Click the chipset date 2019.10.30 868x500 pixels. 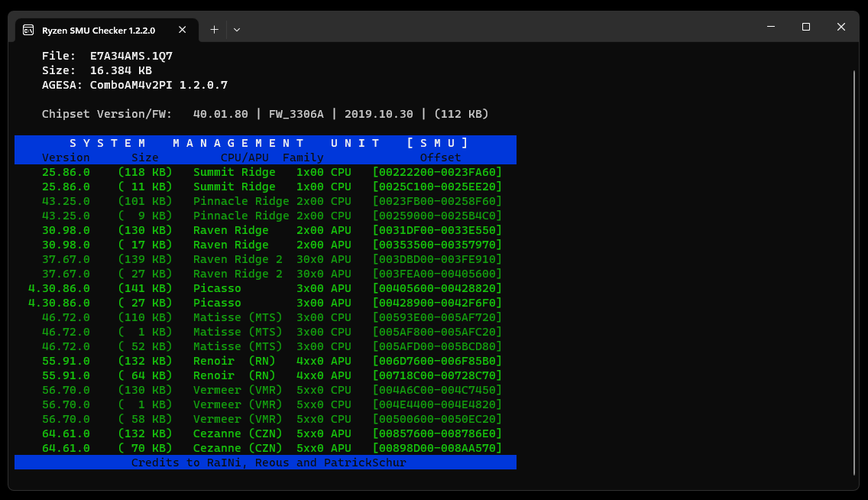point(379,114)
